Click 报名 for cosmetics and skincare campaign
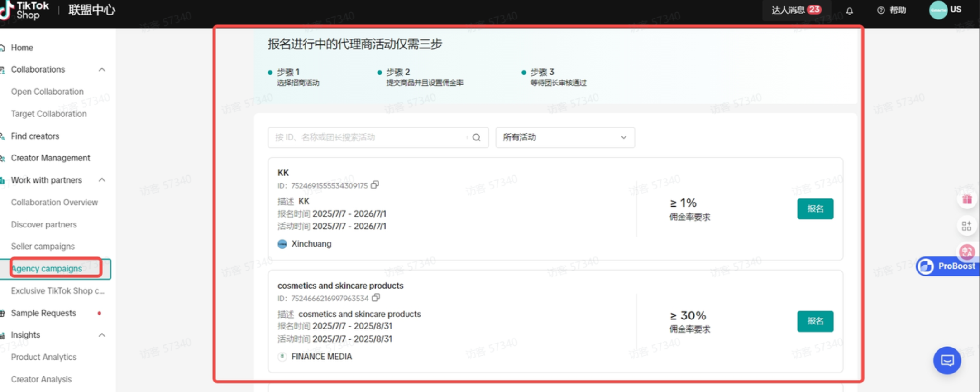The height and width of the screenshot is (392, 980). click(815, 321)
